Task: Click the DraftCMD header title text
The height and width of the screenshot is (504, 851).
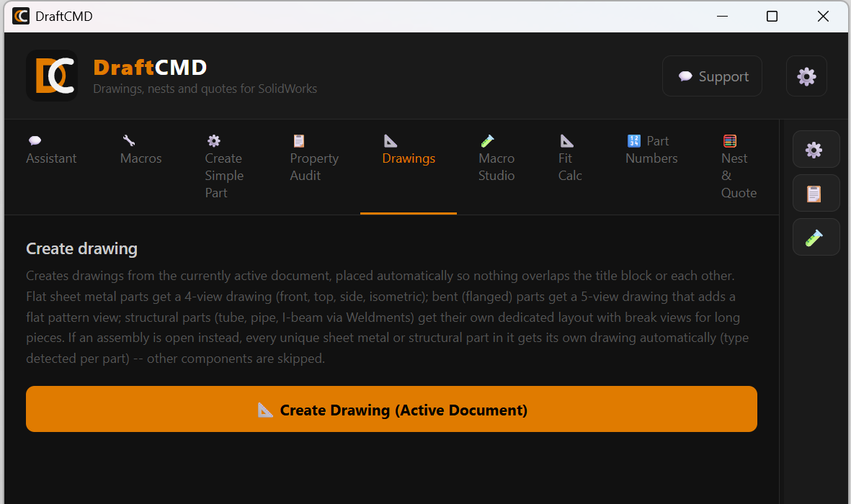Action: tap(150, 68)
